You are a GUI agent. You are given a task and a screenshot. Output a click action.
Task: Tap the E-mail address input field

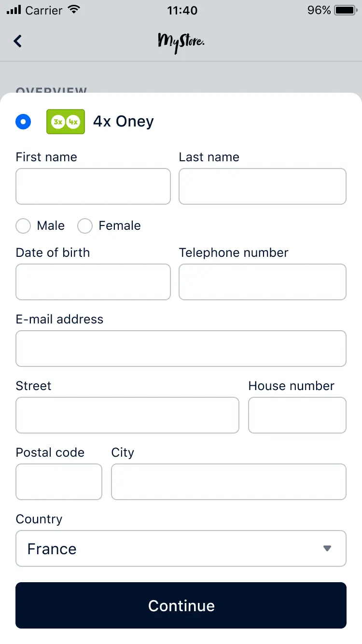click(181, 349)
